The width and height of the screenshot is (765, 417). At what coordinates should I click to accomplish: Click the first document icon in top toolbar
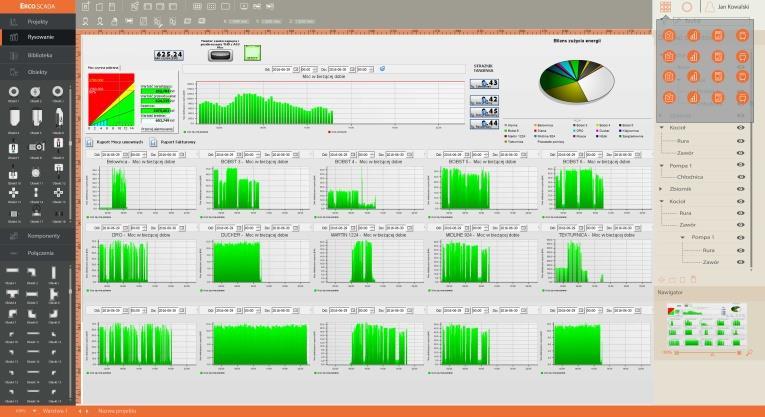86,7
